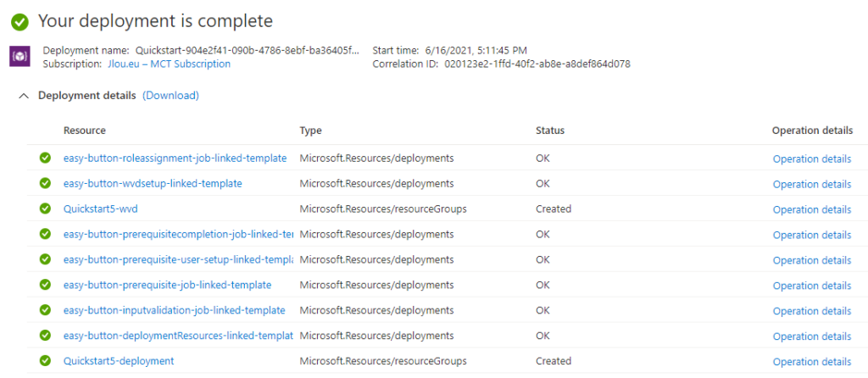View Operation details for roleassignment-job row
The height and width of the screenshot is (378, 868).
(812, 158)
